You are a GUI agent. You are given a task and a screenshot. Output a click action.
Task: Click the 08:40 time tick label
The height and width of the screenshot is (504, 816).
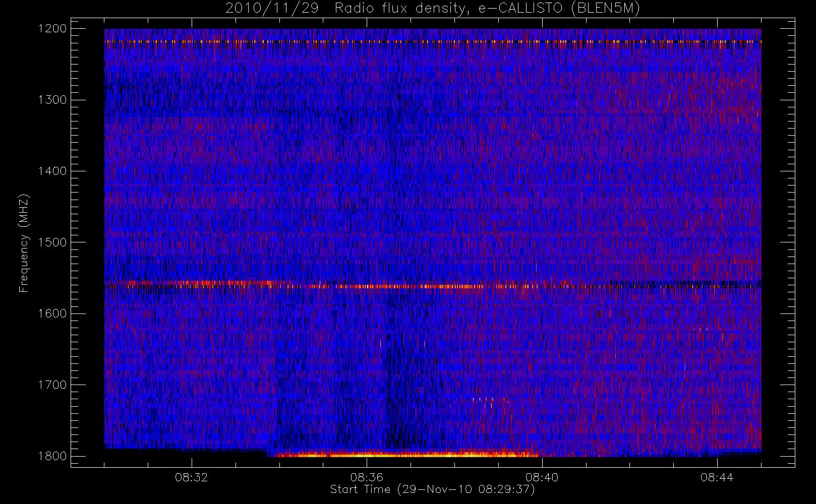point(542,477)
